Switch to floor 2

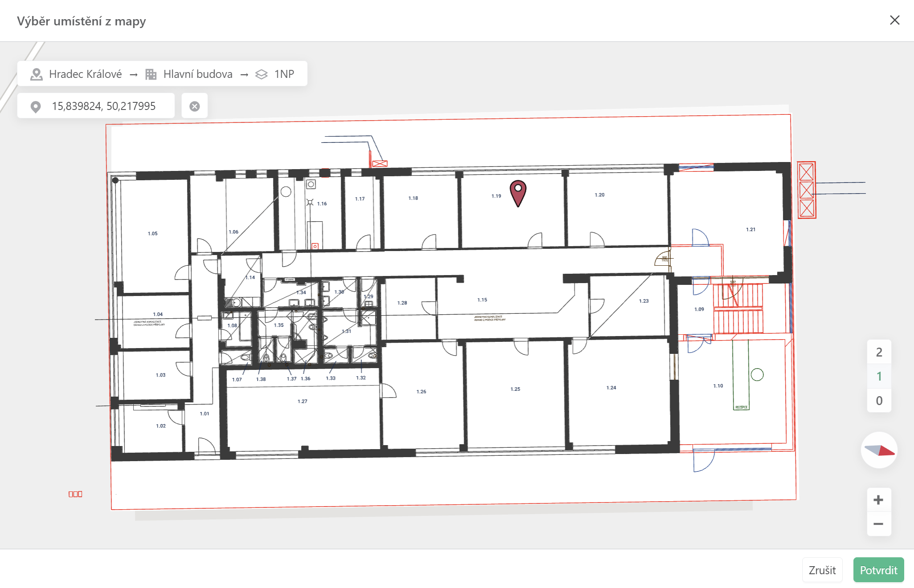pyautogui.click(x=879, y=352)
